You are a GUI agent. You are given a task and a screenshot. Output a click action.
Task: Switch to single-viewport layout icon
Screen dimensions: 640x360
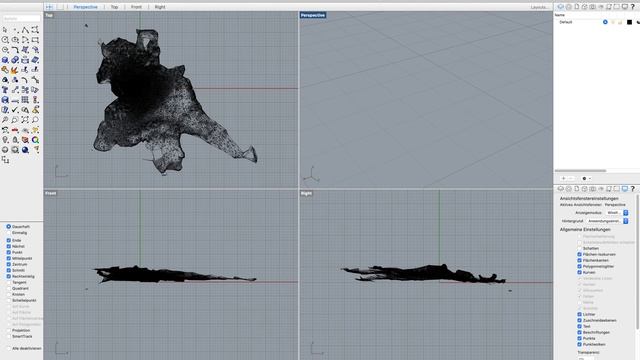60,7
